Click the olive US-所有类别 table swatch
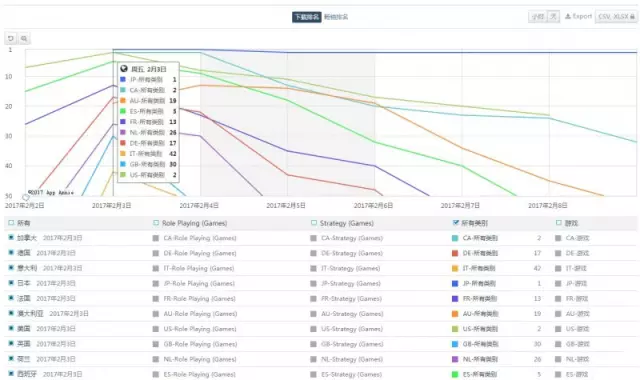640x380 pixels. (x=455, y=329)
